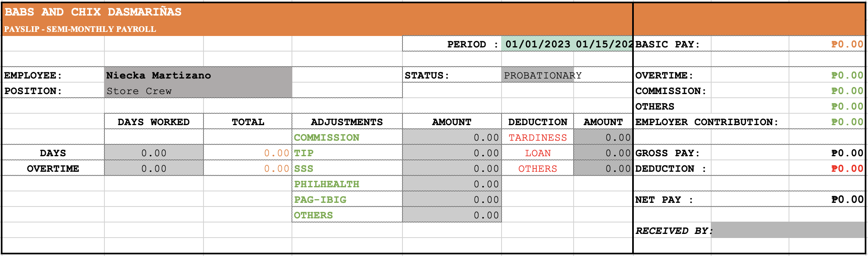Select the COMMISSION adjustment amount cell
Screen dimensions: 868x256
[452, 137]
